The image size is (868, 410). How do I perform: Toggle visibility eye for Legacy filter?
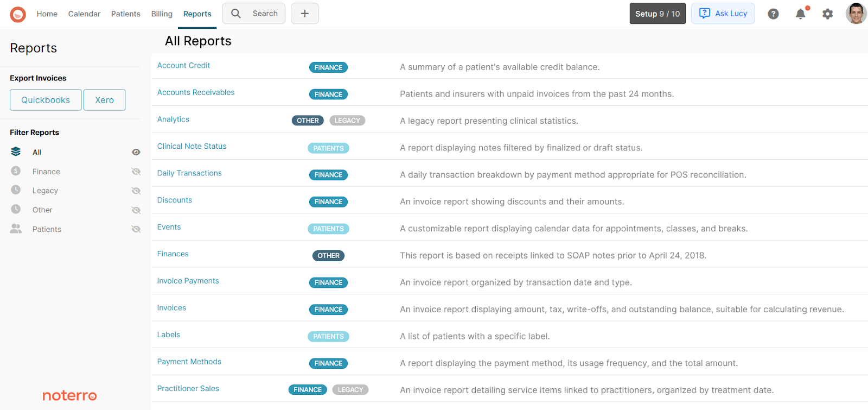coord(136,191)
